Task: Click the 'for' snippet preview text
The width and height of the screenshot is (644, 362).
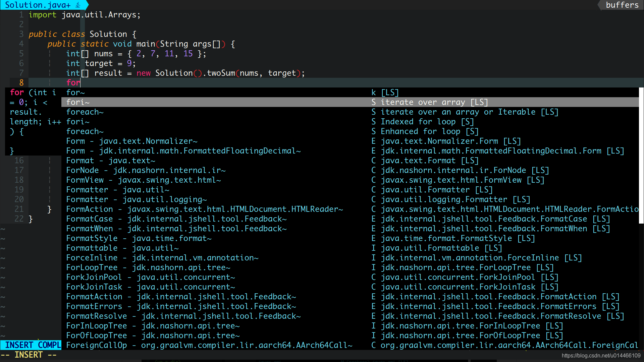Action: click(x=33, y=122)
